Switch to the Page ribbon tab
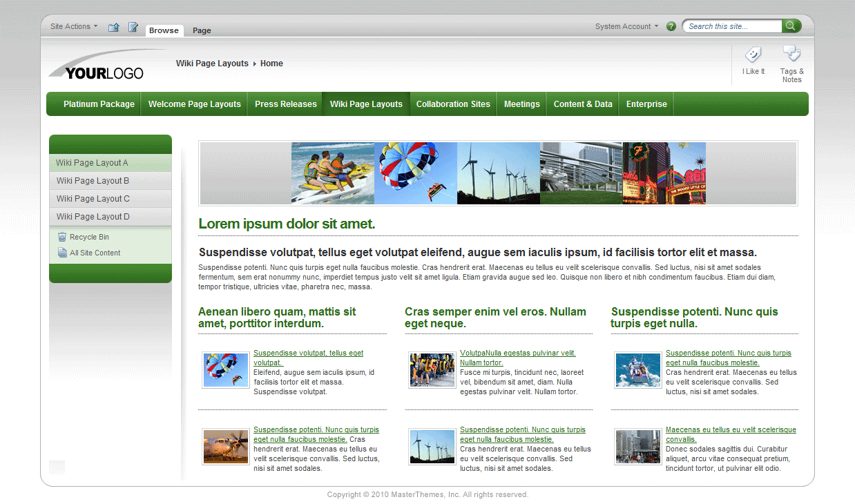 click(x=202, y=30)
